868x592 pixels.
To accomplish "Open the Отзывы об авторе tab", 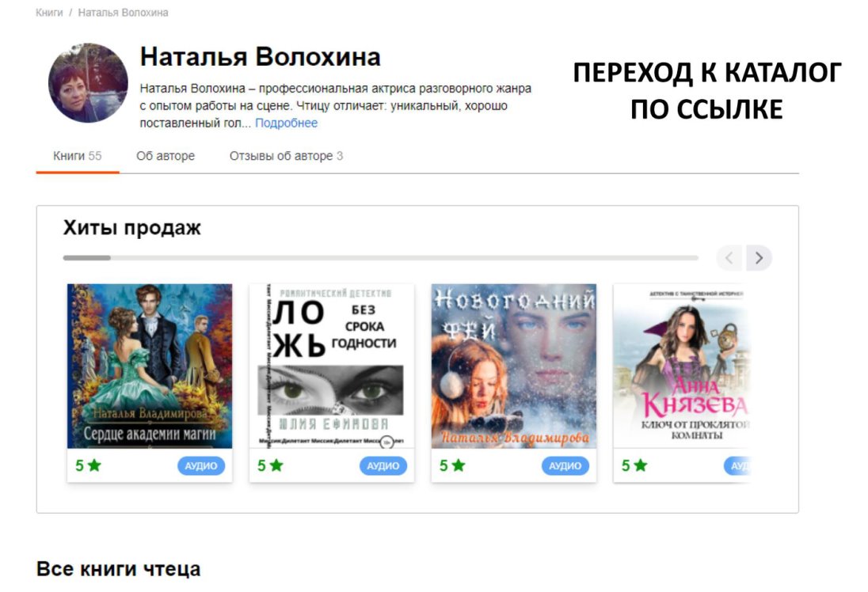I will (286, 156).
